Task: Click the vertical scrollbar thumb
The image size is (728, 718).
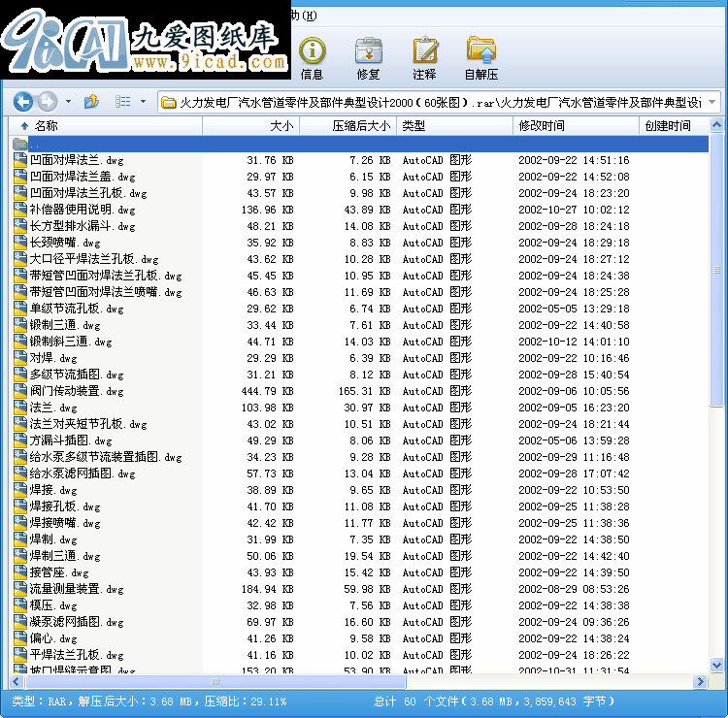Action: (x=716, y=270)
